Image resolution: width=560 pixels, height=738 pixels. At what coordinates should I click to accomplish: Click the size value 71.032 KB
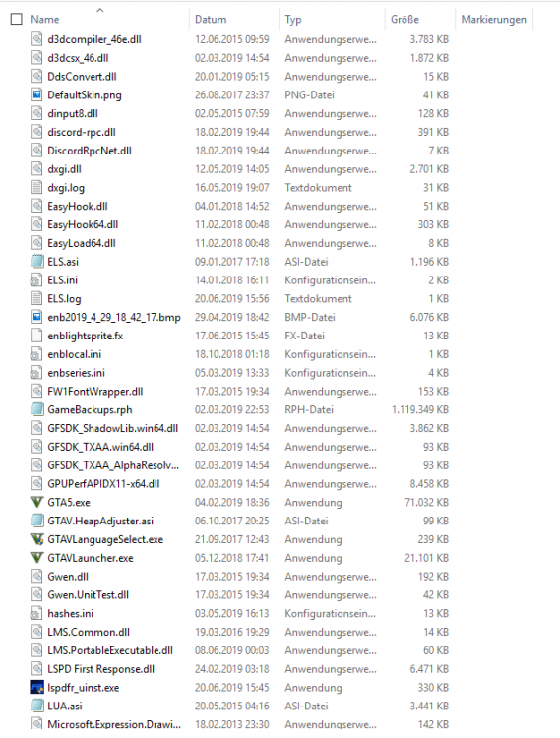[x=427, y=502]
